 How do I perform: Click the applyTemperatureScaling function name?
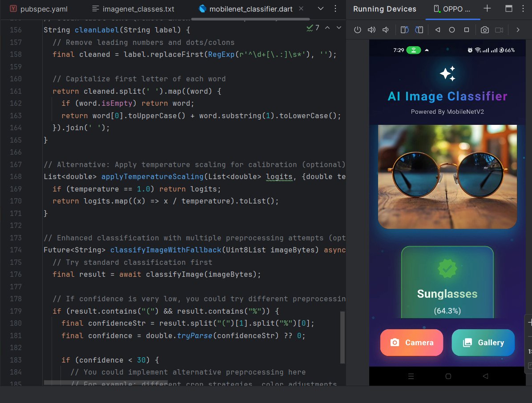point(152,176)
